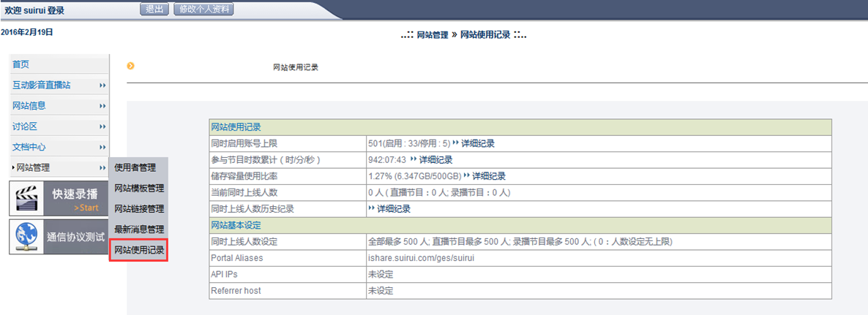The image size is (868, 315).
Task: Click the 2016年2月19日 date text
Action: [x=27, y=33]
